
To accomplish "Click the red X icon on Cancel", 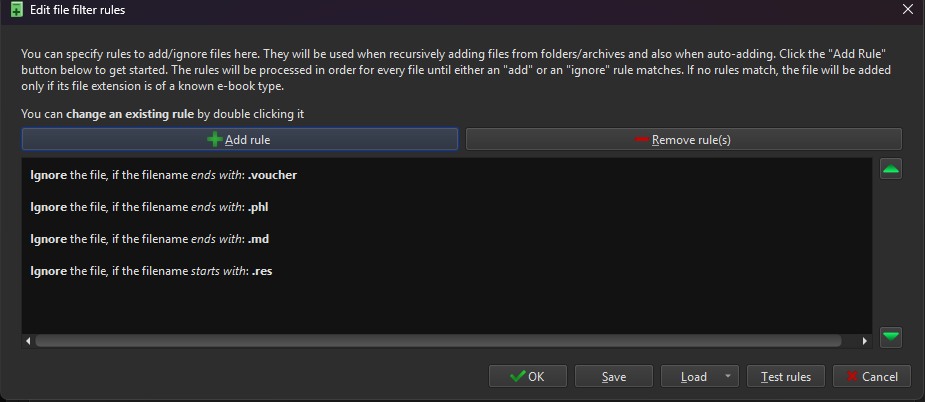I will (852, 377).
